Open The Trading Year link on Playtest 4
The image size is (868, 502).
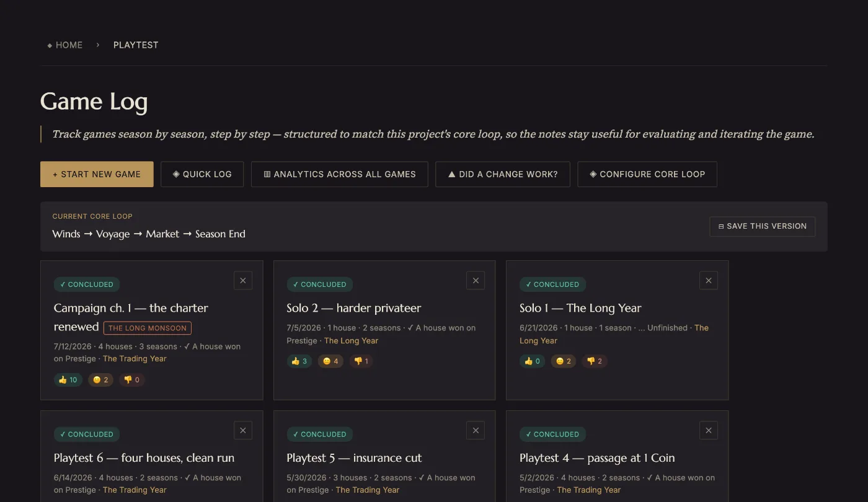coord(588,490)
